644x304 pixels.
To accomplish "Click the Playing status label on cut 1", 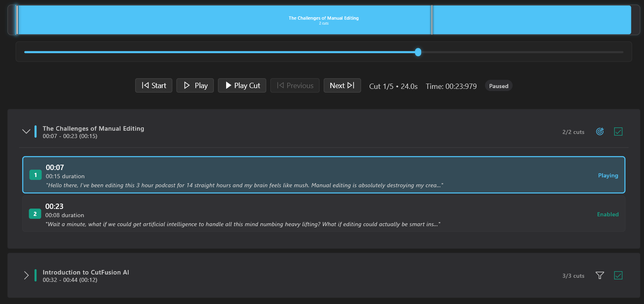I will pyautogui.click(x=608, y=175).
